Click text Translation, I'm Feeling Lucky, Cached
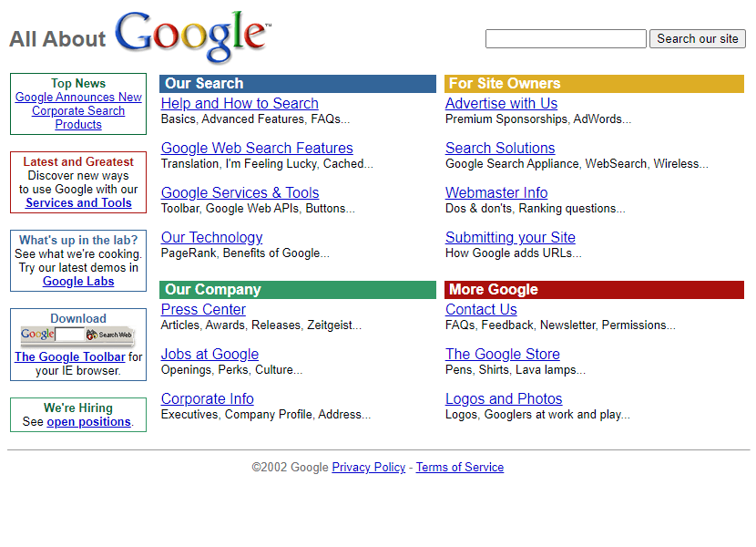This screenshot has width=756, height=547. coord(267,164)
